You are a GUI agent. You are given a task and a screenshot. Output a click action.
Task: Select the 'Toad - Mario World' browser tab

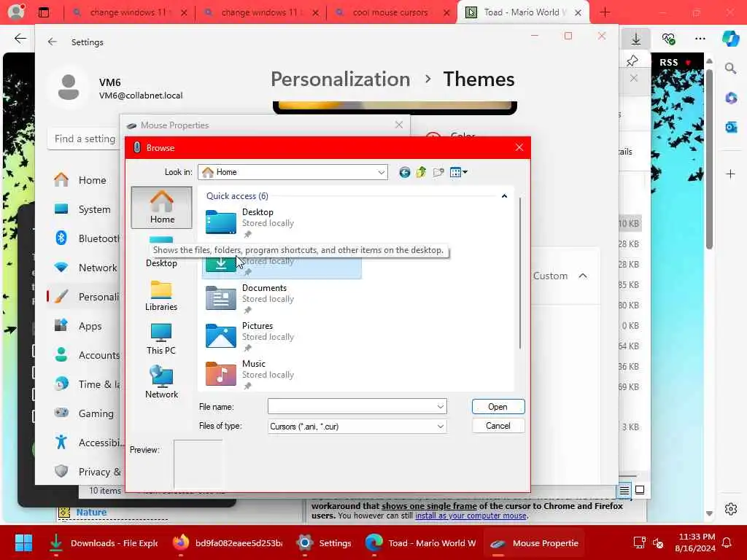(x=522, y=12)
